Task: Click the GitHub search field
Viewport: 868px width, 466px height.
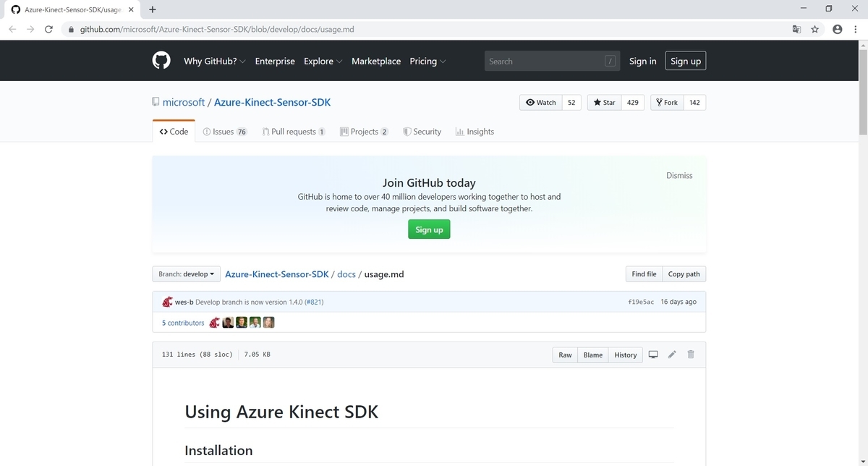Action: tap(553, 62)
